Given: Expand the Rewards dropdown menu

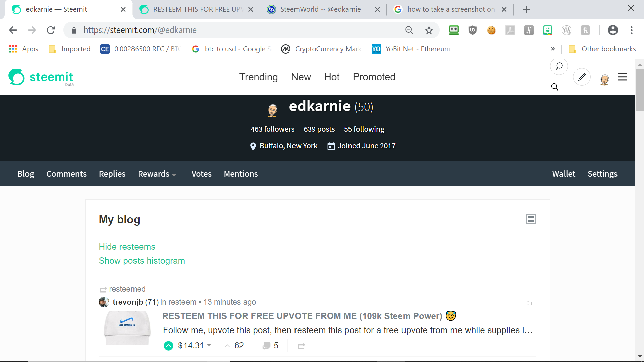Looking at the screenshot, I should click(157, 174).
